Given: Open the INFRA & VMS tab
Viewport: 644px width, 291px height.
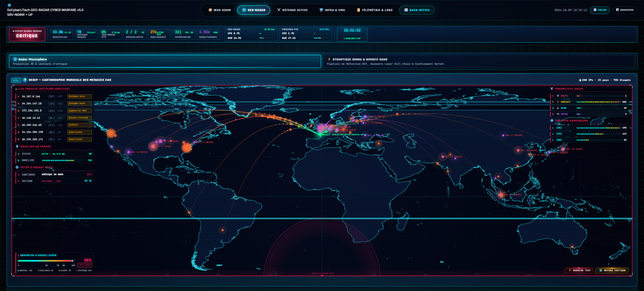Looking at the screenshot, I should point(332,10).
